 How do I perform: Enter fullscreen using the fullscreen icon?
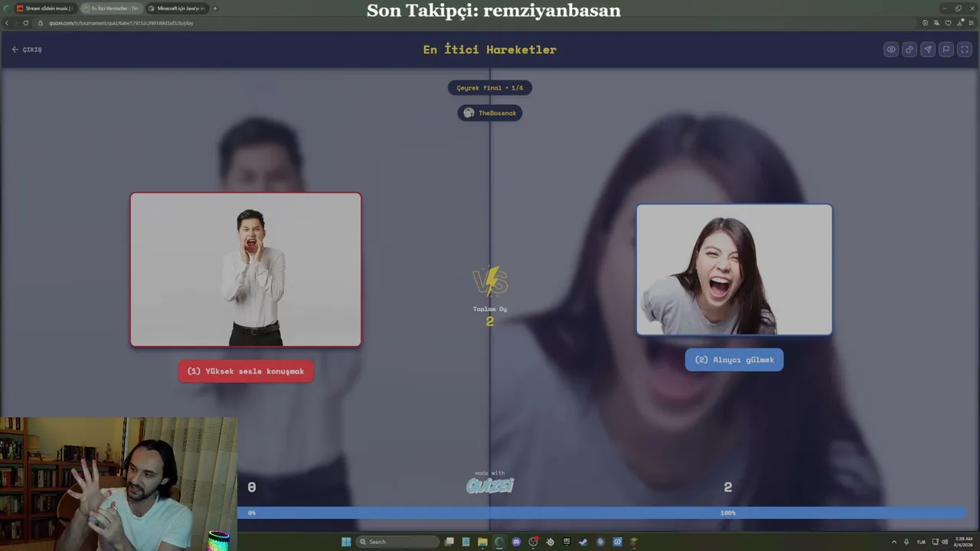click(965, 49)
